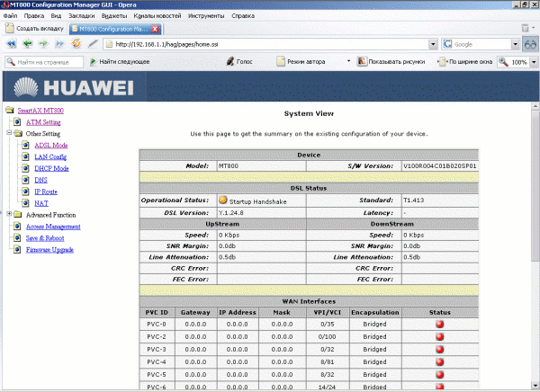540x392 pixels.
Task: Click the orange Startup Handshake status icon
Action: [223, 200]
